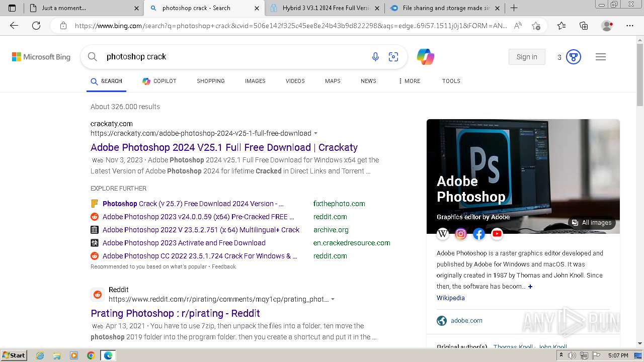Screen dimensions: 644x362
Task: Open Photoshop CC 2022 23.5.1.724 Crack link
Action: click(200, 256)
